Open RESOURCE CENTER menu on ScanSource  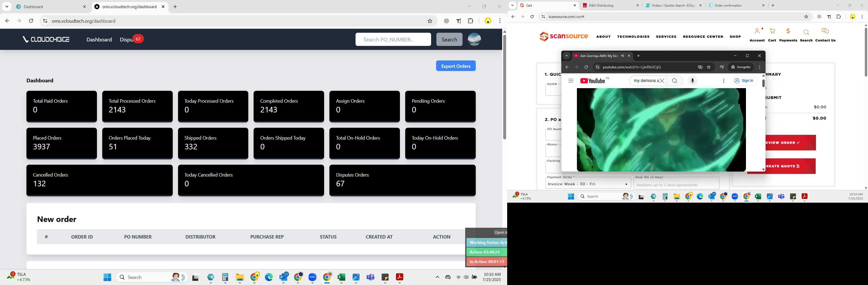tap(703, 37)
